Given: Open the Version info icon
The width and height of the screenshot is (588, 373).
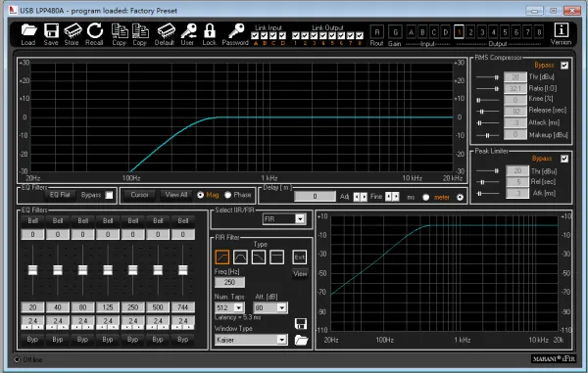Looking at the screenshot, I should [x=561, y=30].
